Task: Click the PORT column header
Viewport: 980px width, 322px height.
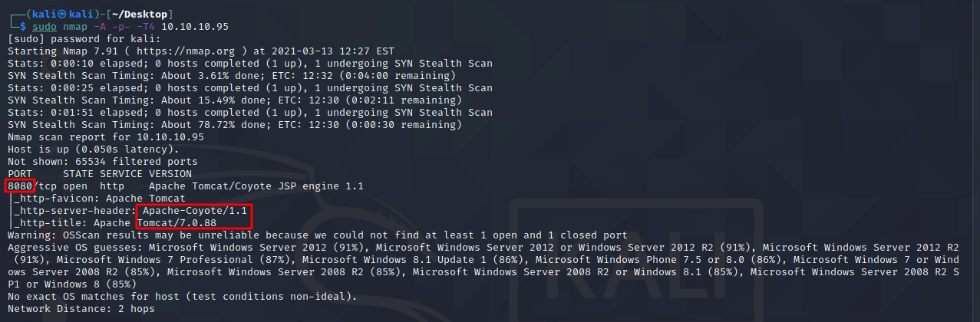Action: [20, 174]
